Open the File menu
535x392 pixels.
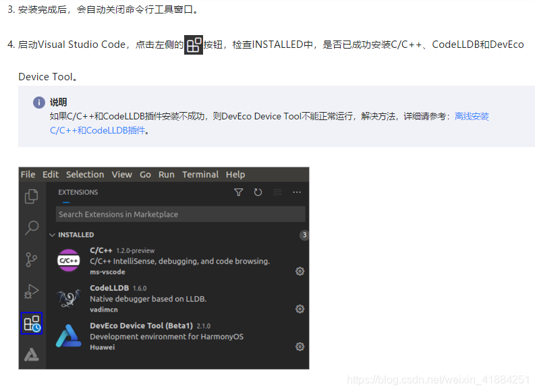28,175
